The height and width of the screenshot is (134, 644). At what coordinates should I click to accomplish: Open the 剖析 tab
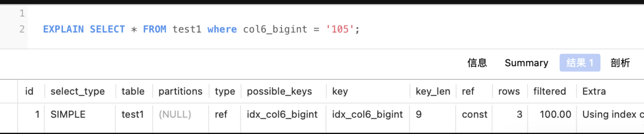click(x=620, y=63)
